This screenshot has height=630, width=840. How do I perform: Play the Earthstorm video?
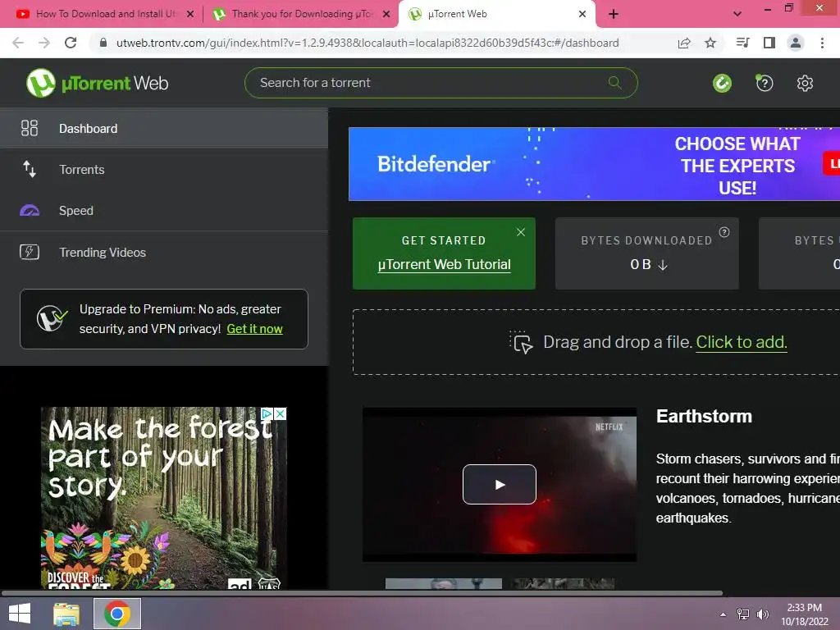click(500, 484)
